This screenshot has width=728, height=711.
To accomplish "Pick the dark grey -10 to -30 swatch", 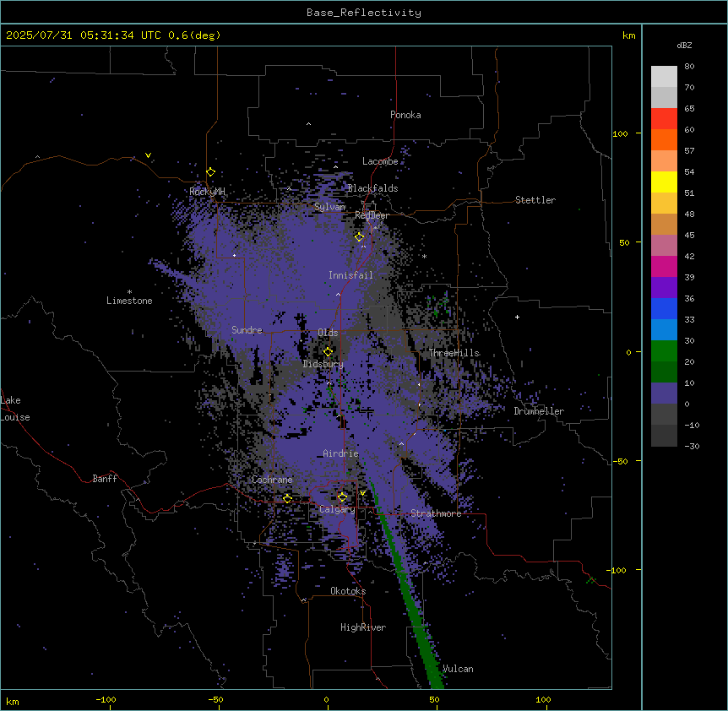I will coord(664,436).
